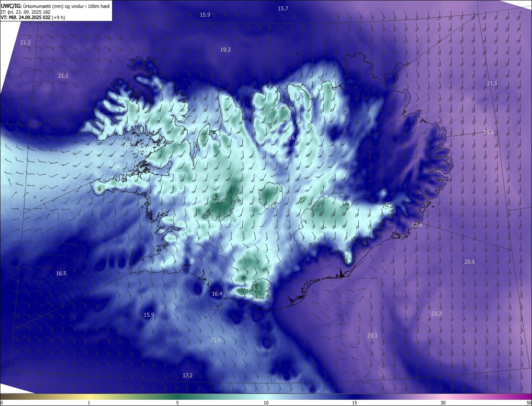Click the 17.2 value label
The width and height of the screenshot is (532, 406).
pos(187,375)
